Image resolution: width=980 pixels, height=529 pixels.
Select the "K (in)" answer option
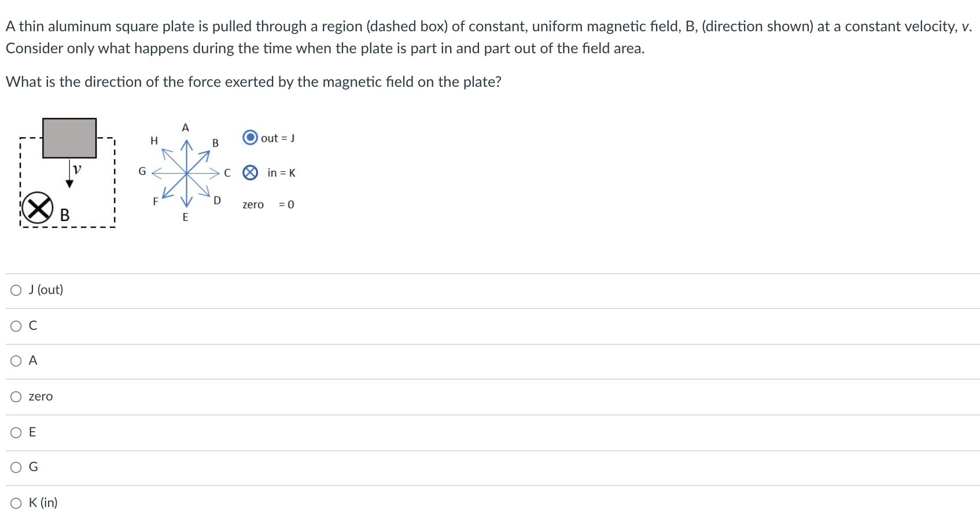tap(16, 503)
